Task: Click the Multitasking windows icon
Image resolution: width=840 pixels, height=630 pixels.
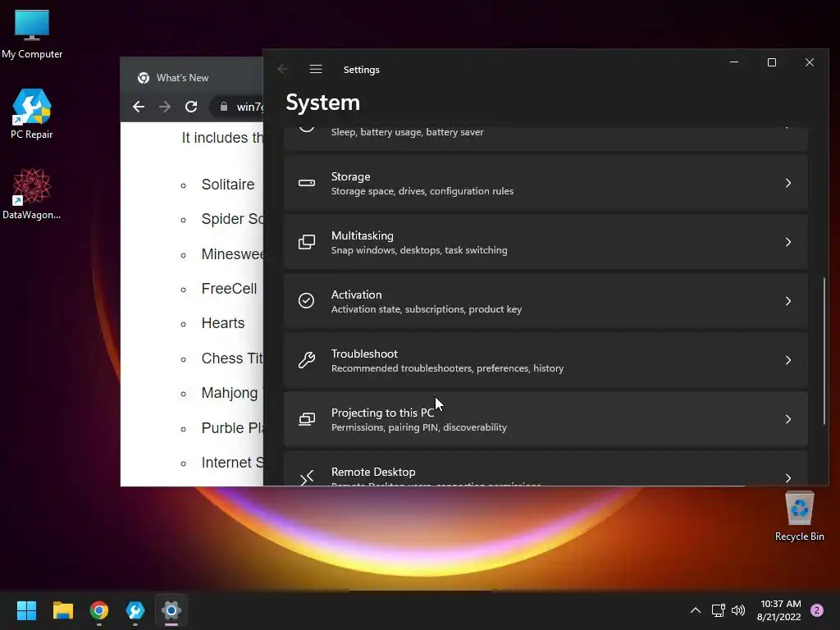Action: click(x=307, y=242)
